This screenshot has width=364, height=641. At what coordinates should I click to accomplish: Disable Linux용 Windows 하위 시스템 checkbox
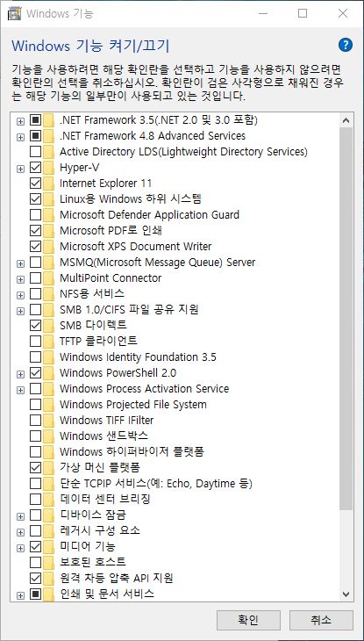coord(36,199)
